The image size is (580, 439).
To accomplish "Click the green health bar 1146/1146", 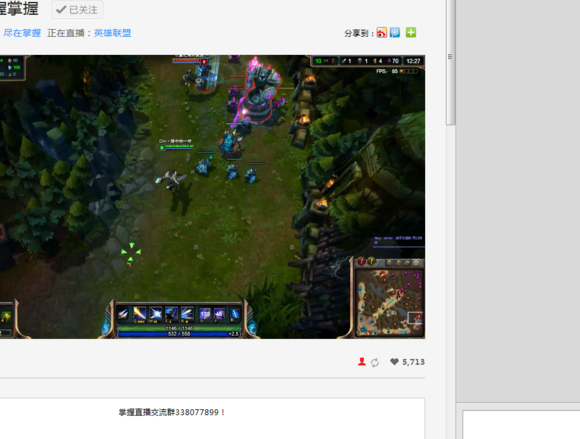I will pyautogui.click(x=179, y=328).
